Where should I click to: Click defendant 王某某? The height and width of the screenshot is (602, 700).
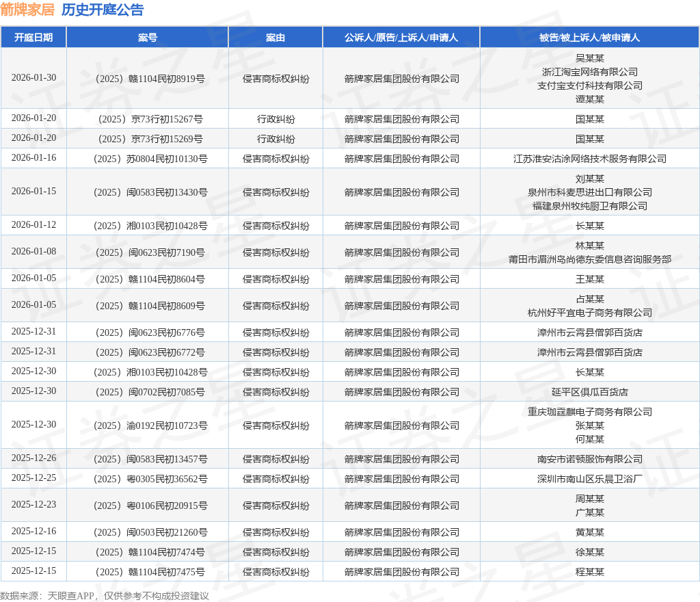coord(590,279)
